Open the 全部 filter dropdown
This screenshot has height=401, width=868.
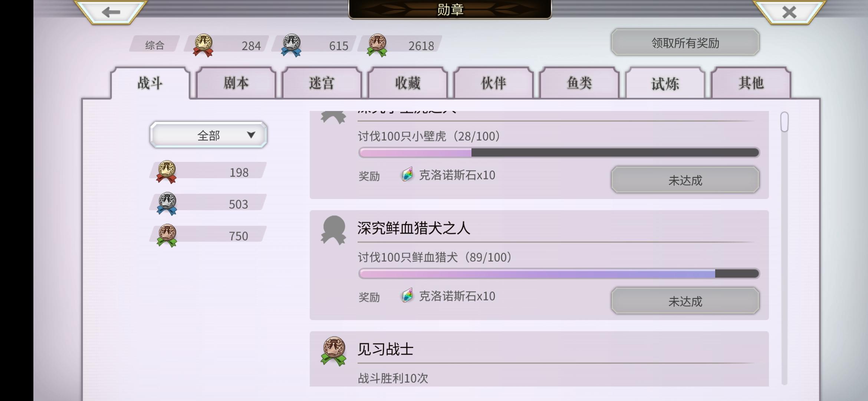click(208, 135)
